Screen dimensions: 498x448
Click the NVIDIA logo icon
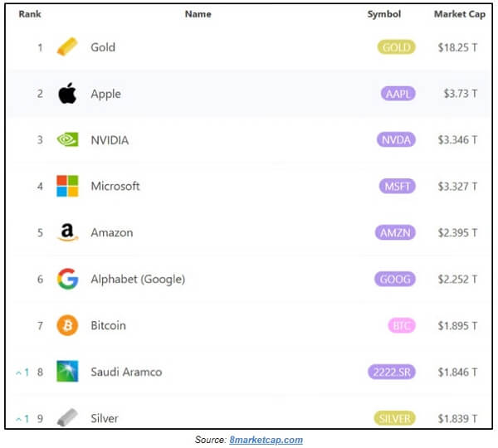[67, 139]
